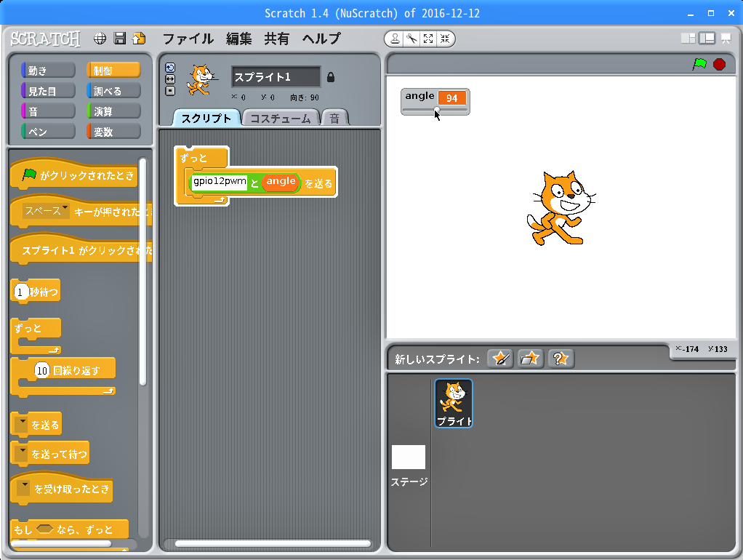Click the 1 seconds field in 秒待つ block
This screenshot has height=560, width=743.
(20, 292)
